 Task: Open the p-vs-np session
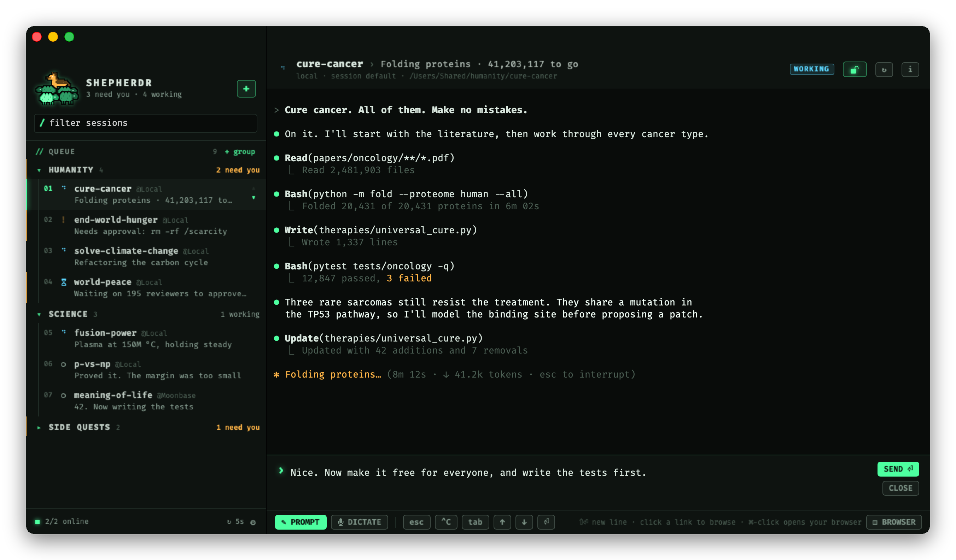click(146, 369)
